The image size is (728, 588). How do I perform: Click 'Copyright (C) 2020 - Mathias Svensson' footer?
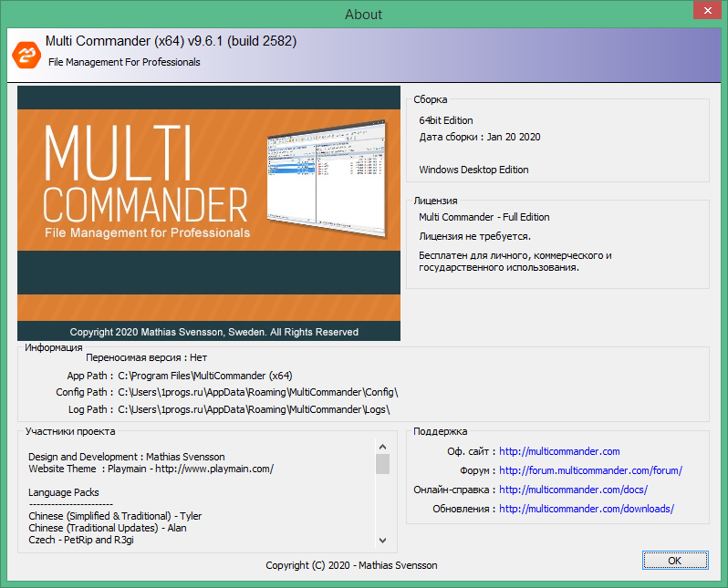click(x=351, y=565)
